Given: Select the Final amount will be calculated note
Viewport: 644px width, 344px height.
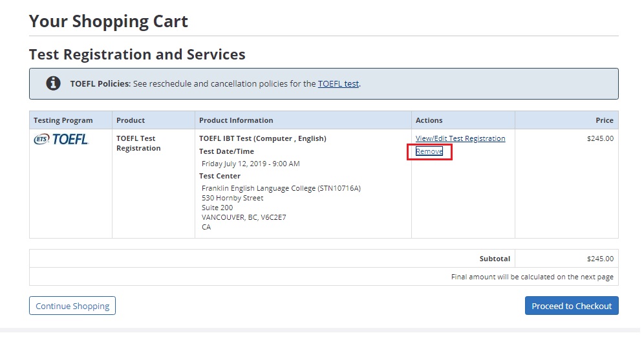Looking at the screenshot, I should [x=532, y=277].
